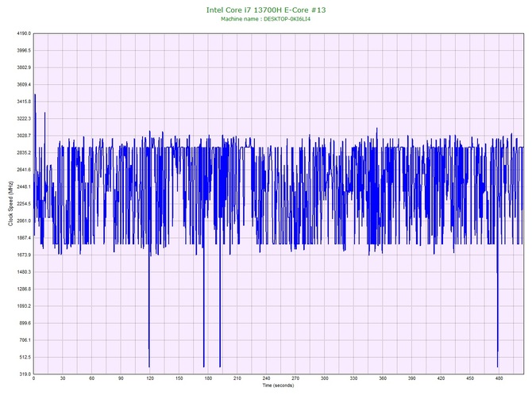532x399 pixels.
Task: Click the x-axis tick label 300
Action: [x=325, y=378]
